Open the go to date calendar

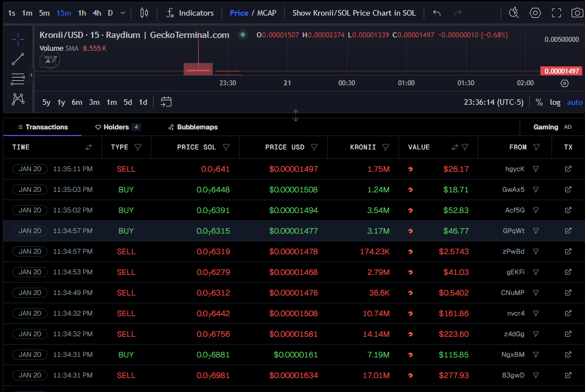tap(166, 102)
